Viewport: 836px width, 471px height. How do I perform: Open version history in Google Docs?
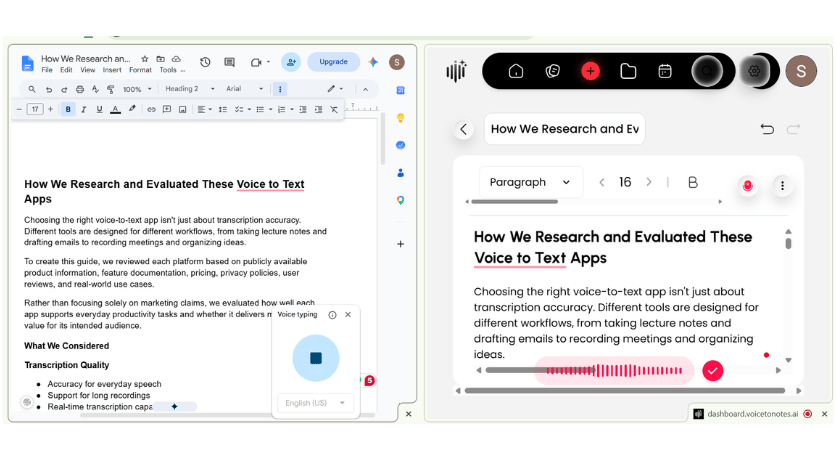coord(205,62)
